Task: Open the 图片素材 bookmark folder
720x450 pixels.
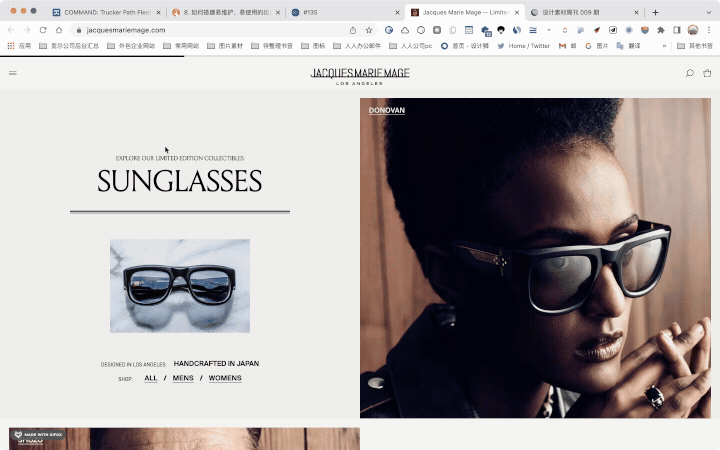Action: (x=225, y=46)
